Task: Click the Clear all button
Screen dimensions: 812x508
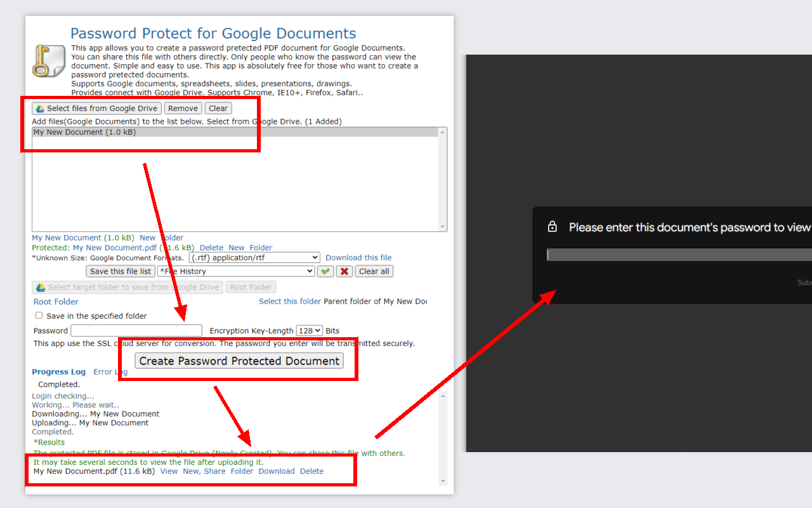Action: click(x=374, y=271)
